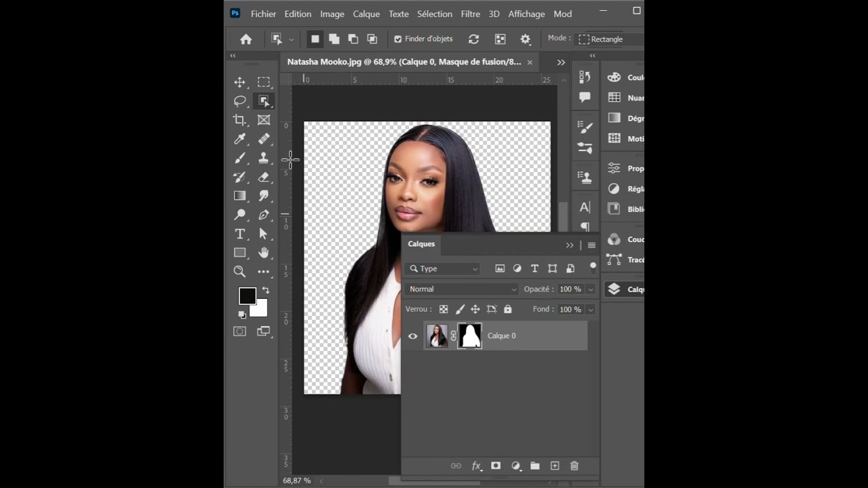Open the Comments panel icon
The width and height of the screenshot is (868, 488).
tap(585, 98)
